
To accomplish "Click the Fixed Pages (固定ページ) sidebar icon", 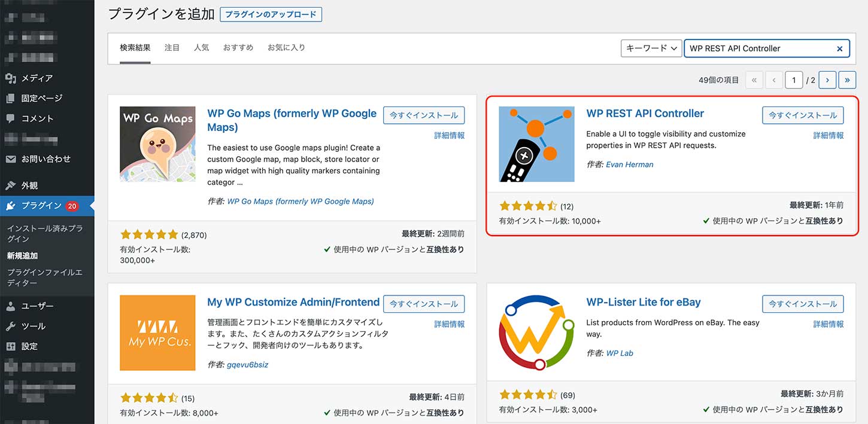I will tap(10, 99).
